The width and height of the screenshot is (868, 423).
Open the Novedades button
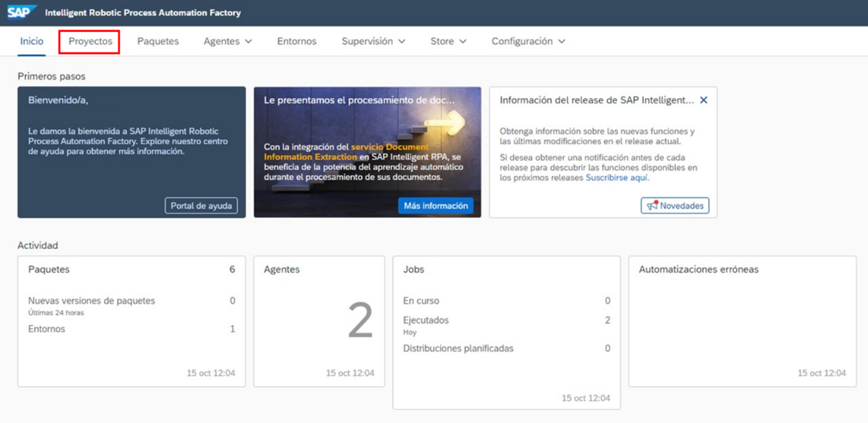point(675,206)
